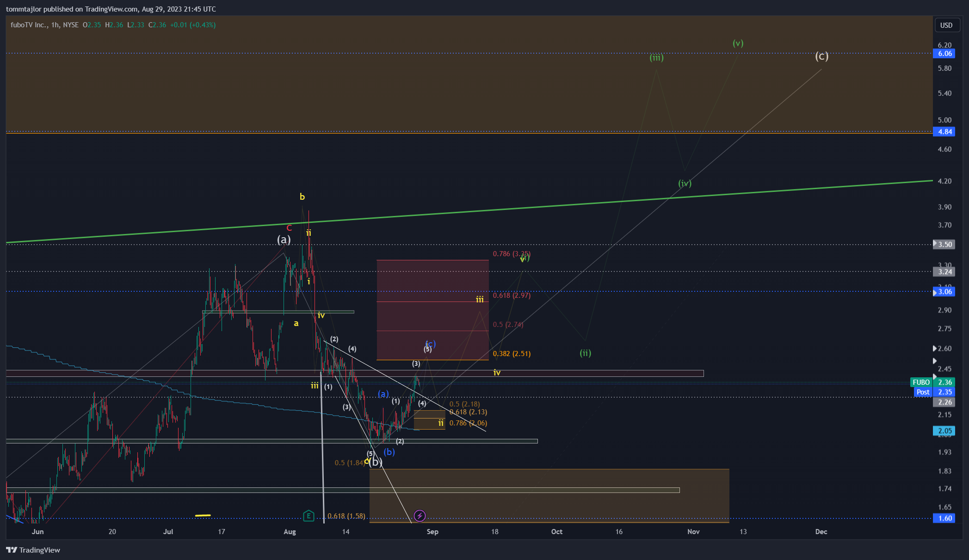Select the 3.06 blue price level label
The image size is (969, 560).
coord(944,291)
